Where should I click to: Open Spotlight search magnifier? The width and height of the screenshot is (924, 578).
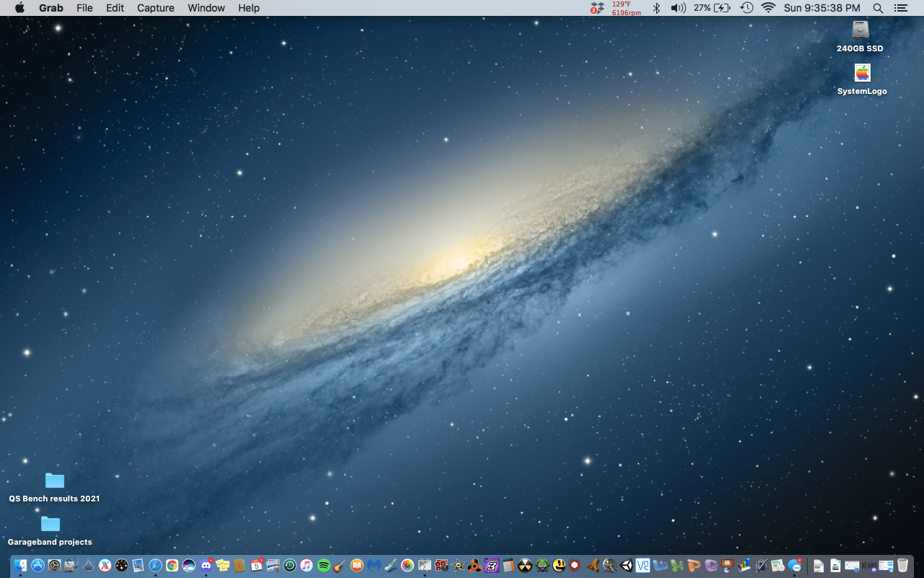tap(878, 8)
